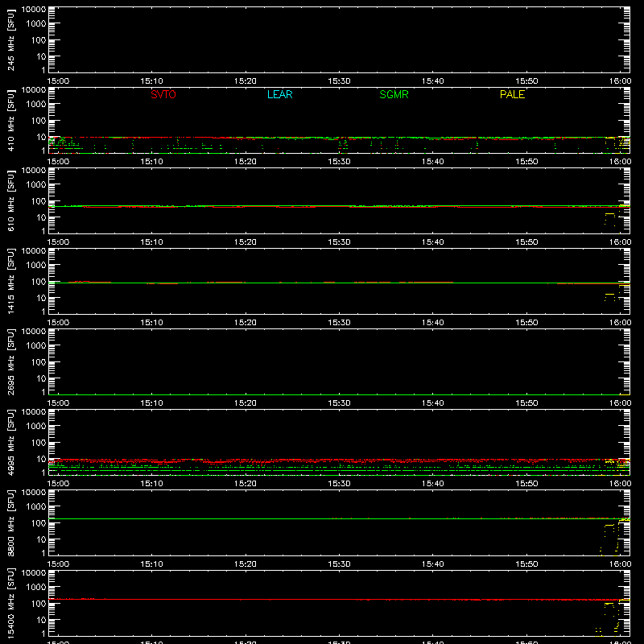Click the 15:10 label under the 410 MHz panel

point(151,162)
